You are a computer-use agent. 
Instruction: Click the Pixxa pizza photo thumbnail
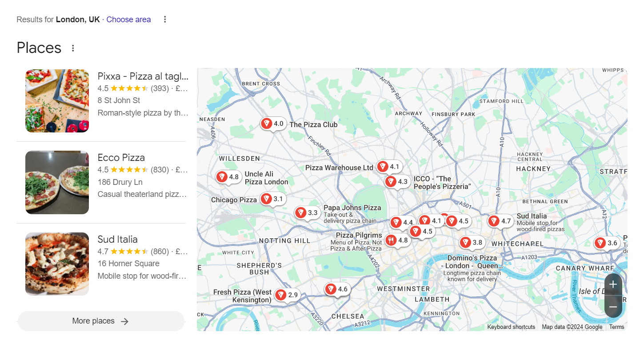[57, 101]
